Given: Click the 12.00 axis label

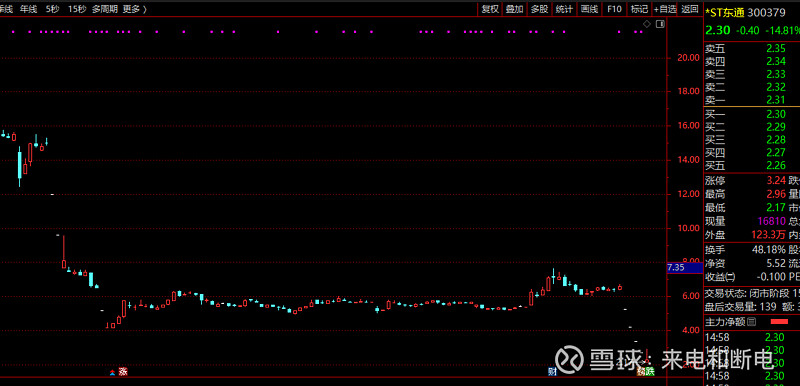Looking at the screenshot, I should [688, 194].
